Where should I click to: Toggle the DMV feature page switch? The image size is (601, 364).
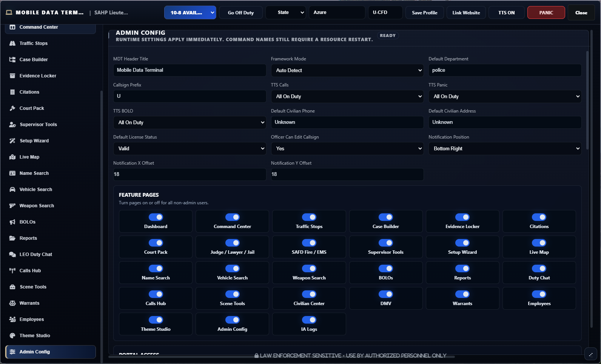tap(385, 294)
